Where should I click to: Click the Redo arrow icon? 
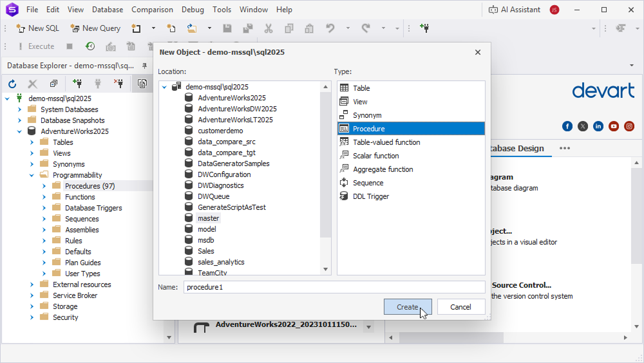pyautogui.click(x=366, y=28)
